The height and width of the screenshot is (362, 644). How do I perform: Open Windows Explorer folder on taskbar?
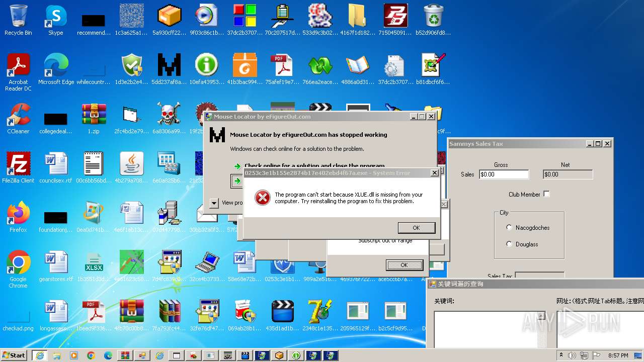(x=56, y=355)
